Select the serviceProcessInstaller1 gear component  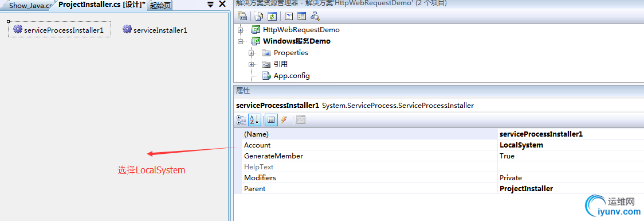[x=59, y=30]
